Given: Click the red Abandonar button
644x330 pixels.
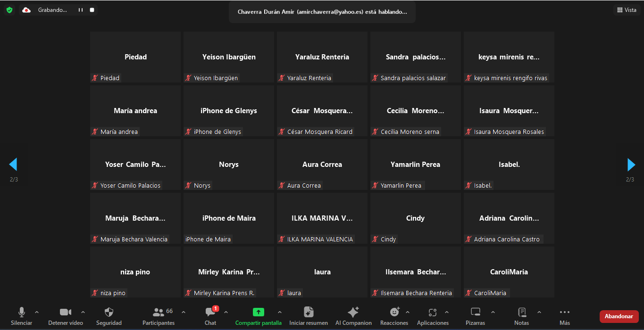Looking at the screenshot, I should click(x=619, y=316).
